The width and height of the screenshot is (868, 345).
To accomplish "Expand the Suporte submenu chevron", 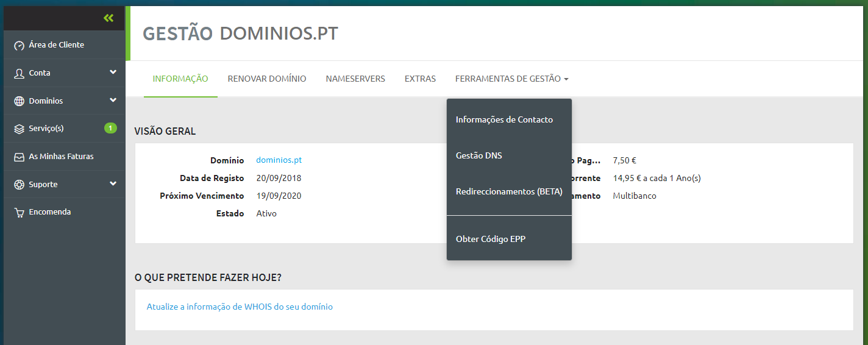I will [x=113, y=184].
